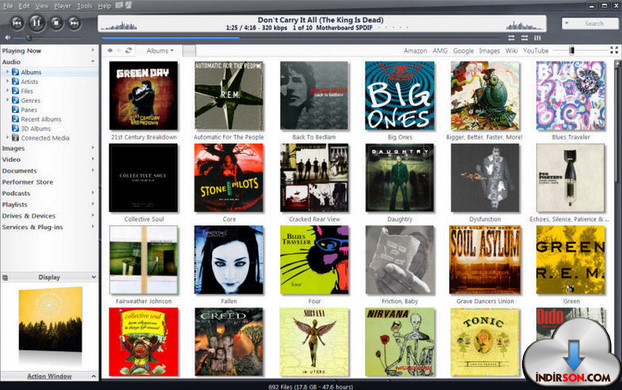Expand the Services & Plug-ins arrow
Viewport: 622px width, 390px height.
(93, 227)
